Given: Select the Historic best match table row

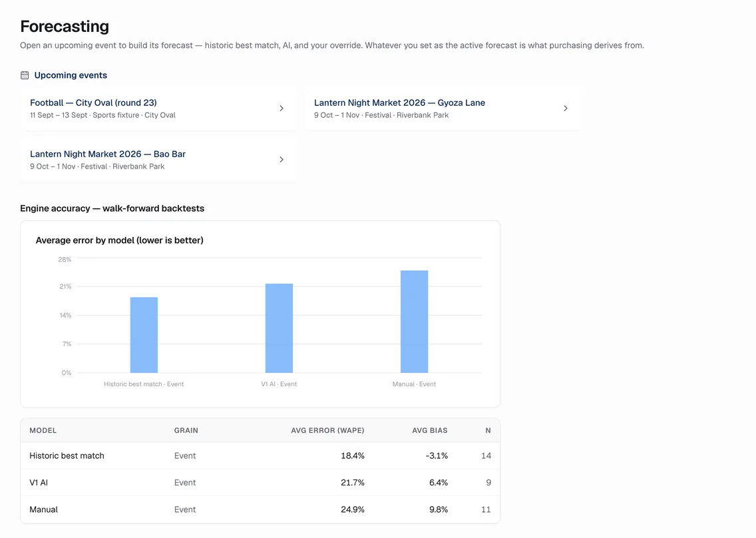Looking at the screenshot, I should (x=260, y=455).
